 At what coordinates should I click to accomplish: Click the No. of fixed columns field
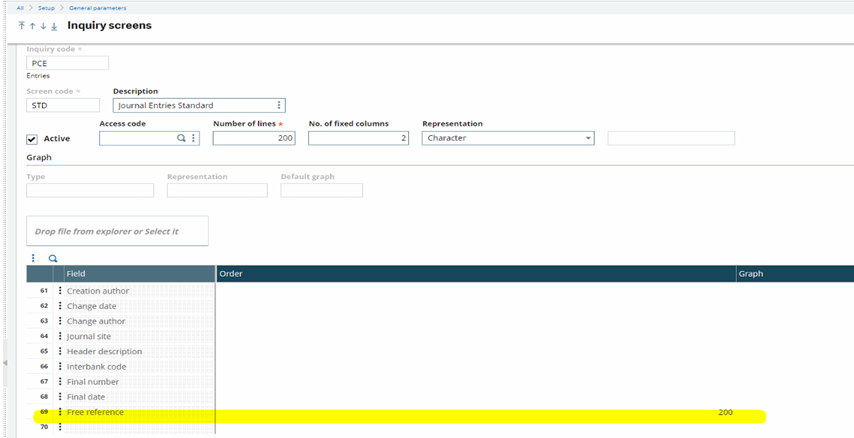click(357, 138)
